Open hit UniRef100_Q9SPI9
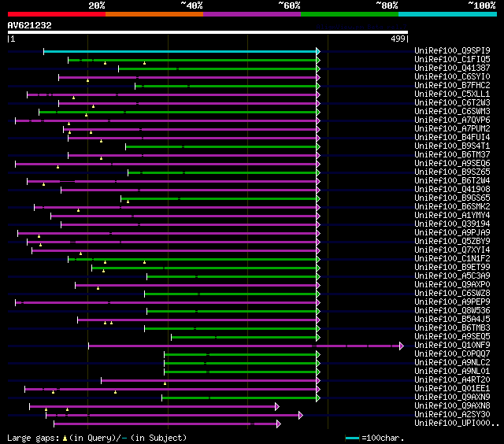Screen dimensions: 504x444 [452, 50]
